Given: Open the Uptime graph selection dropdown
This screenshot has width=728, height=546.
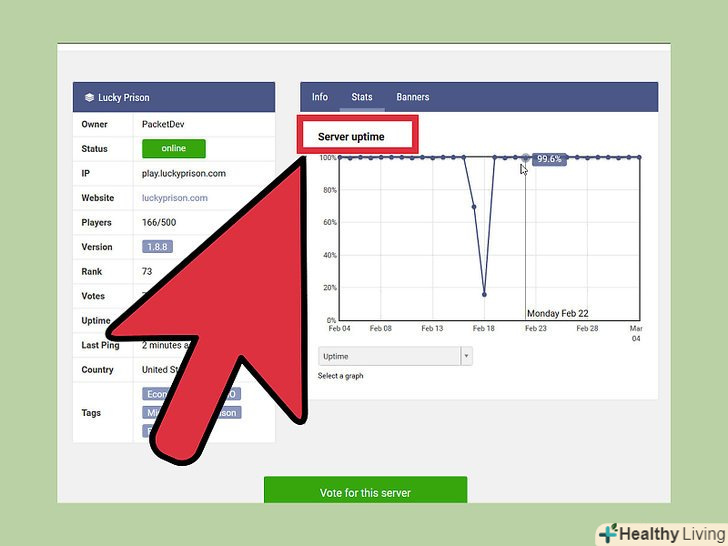Looking at the screenshot, I should tap(395, 356).
